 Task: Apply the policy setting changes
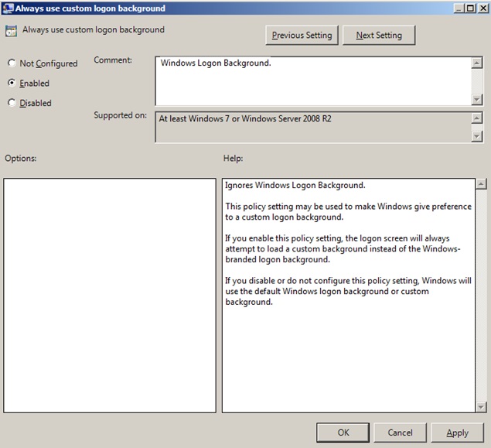458,433
